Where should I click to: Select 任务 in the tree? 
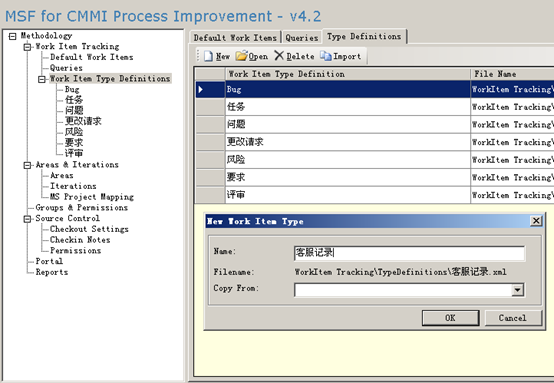click(73, 100)
